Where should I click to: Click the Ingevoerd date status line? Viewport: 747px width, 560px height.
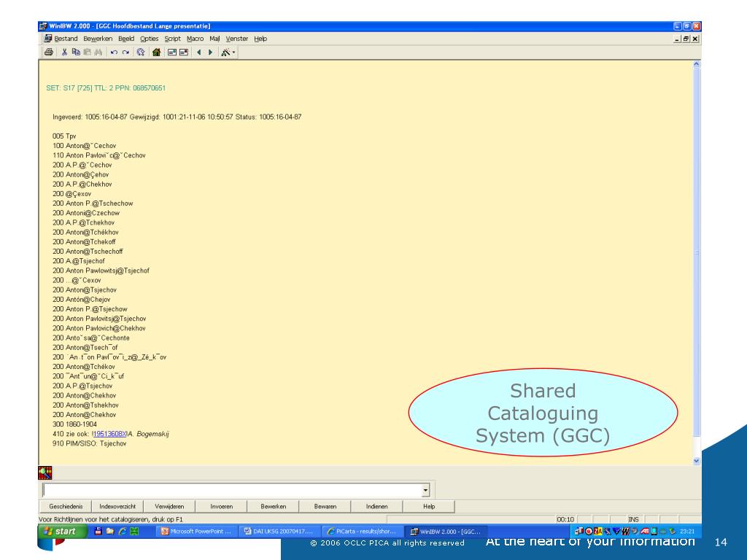(x=177, y=117)
